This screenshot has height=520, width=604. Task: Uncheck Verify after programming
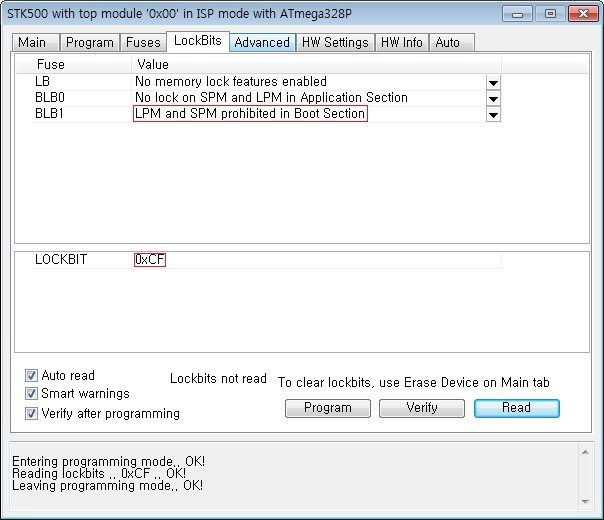tap(31, 413)
